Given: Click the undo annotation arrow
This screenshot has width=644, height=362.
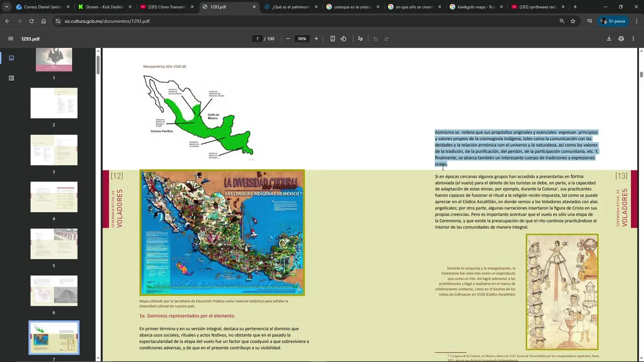Looking at the screenshot, I should [375, 39].
